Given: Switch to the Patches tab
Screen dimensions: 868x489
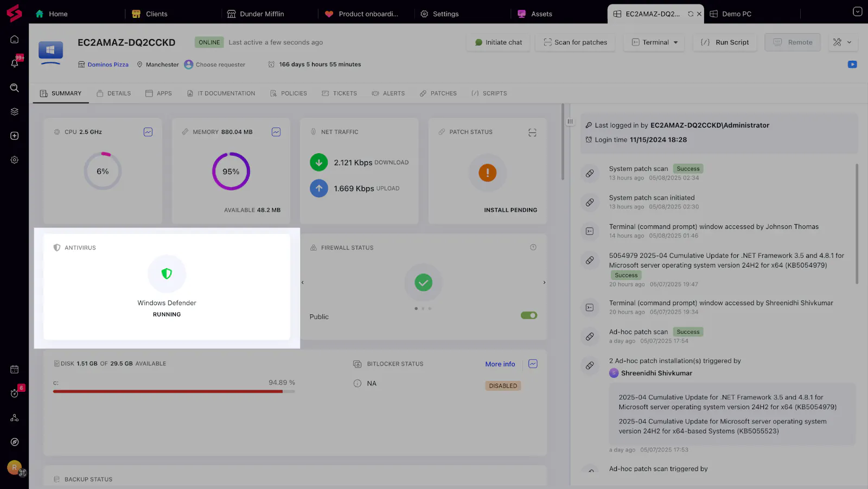Looking at the screenshot, I should tap(438, 93).
